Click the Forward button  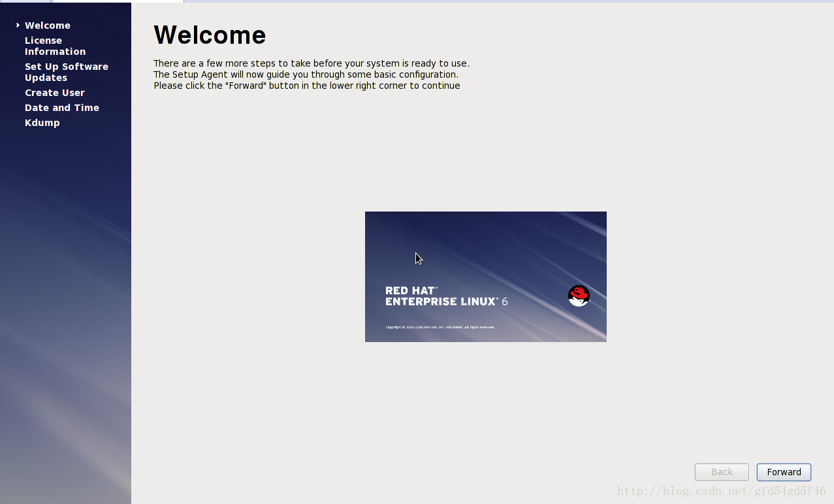click(x=784, y=472)
